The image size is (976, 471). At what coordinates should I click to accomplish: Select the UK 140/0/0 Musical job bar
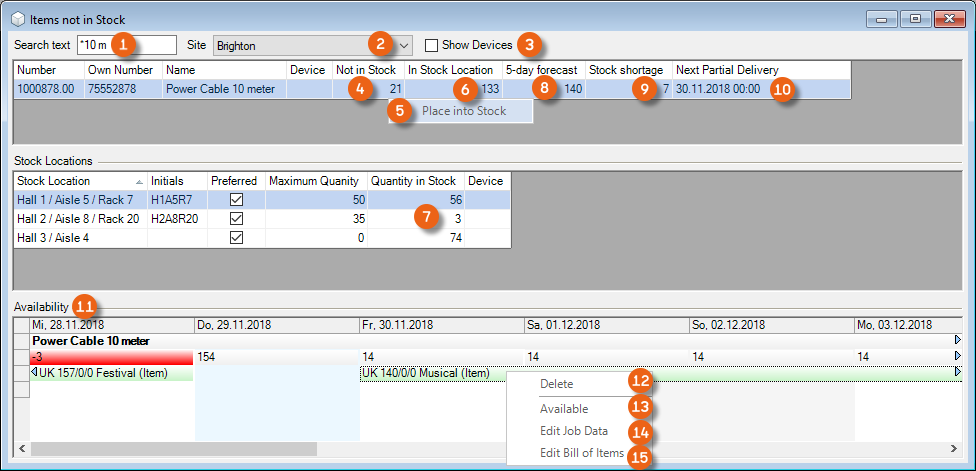[430, 372]
